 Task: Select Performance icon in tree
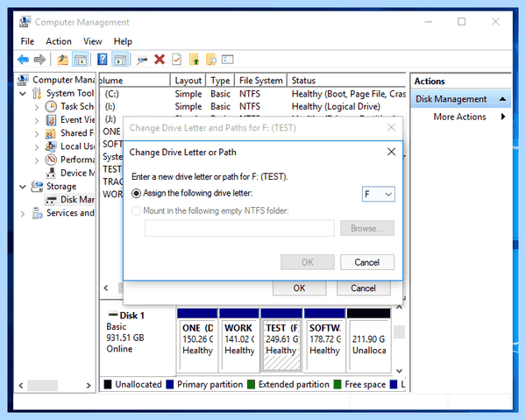(x=51, y=160)
